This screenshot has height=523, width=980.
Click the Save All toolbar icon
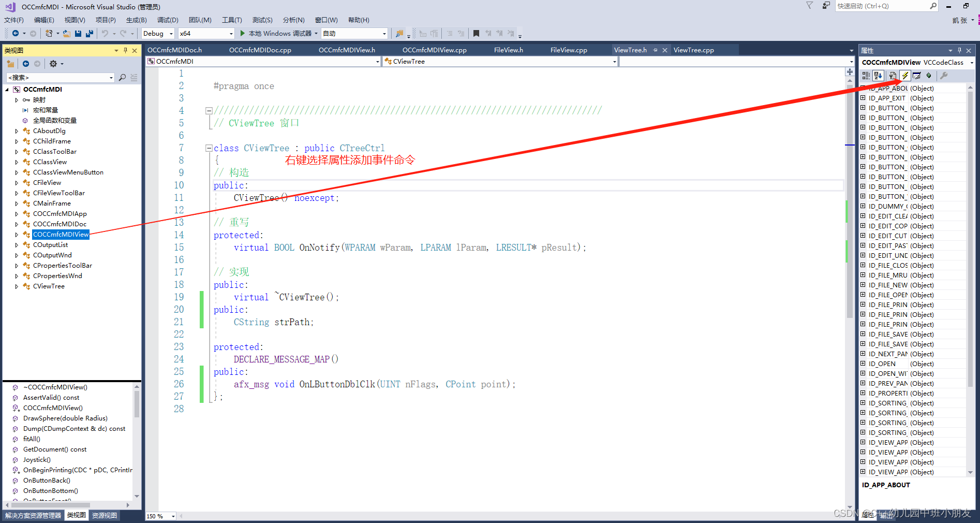click(89, 33)
